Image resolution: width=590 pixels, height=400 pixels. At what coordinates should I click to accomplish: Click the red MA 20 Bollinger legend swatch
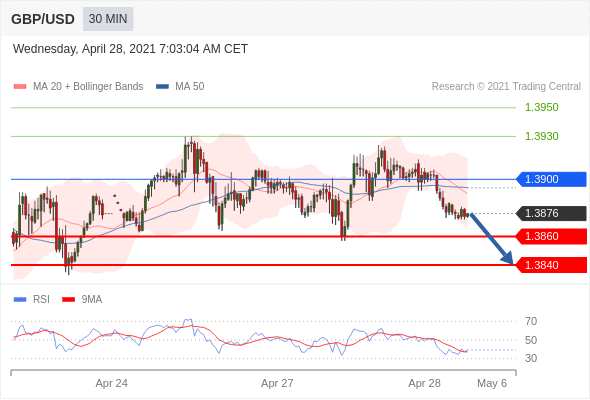coord(20,87)
